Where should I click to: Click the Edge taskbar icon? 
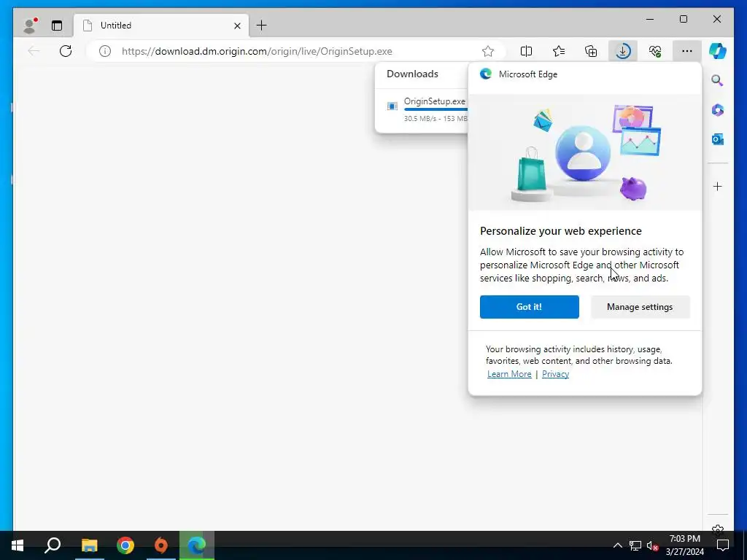(x=197, y=545)
